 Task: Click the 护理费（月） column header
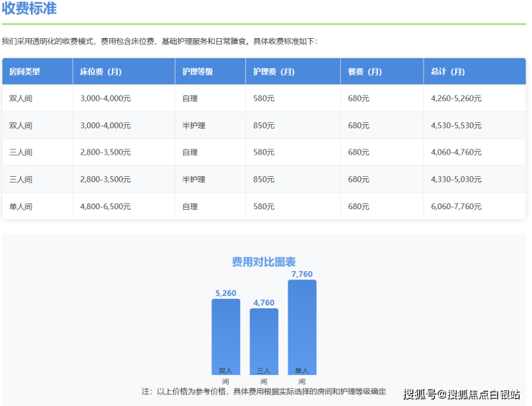coord(273,72)
